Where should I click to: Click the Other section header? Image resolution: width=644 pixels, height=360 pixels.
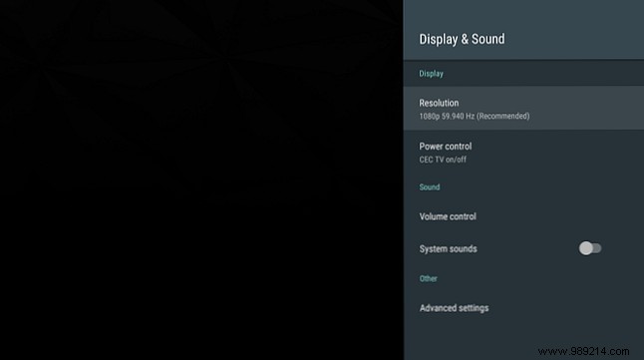pos(428,278)
